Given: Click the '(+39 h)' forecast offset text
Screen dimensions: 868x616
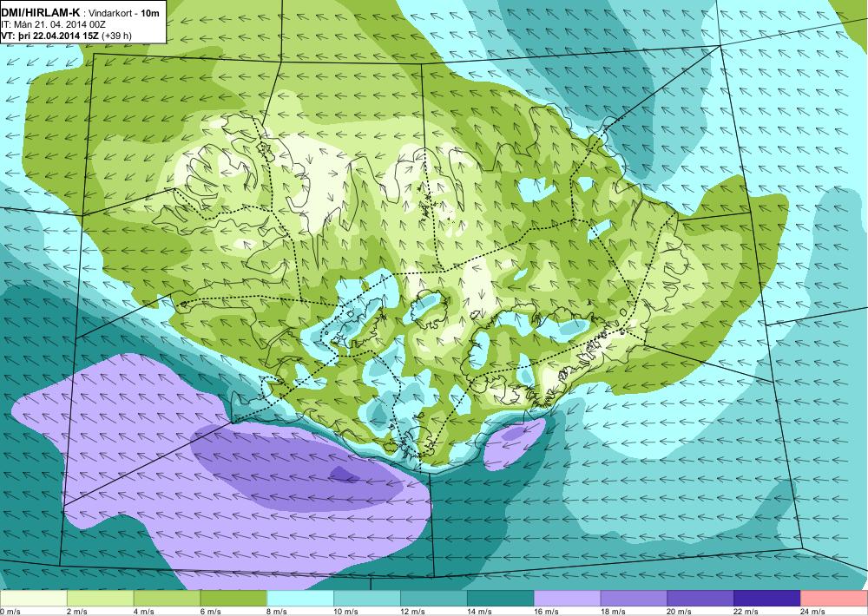Looking at the screenshot, I should [x=117, y=36].
